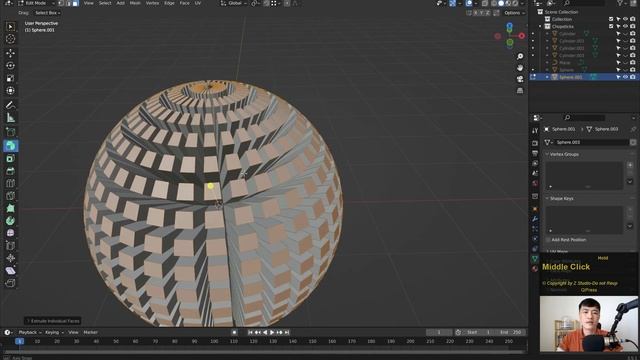Choose the Bevel tool
This screenshot has width=640, height=360.
(11, 171)
